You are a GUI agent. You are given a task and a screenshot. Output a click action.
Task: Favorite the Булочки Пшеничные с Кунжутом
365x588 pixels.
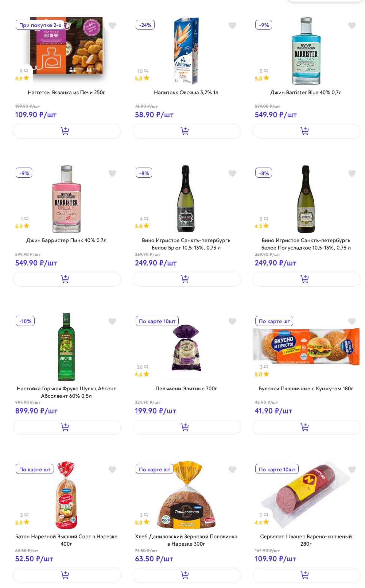tap(352, 321)
